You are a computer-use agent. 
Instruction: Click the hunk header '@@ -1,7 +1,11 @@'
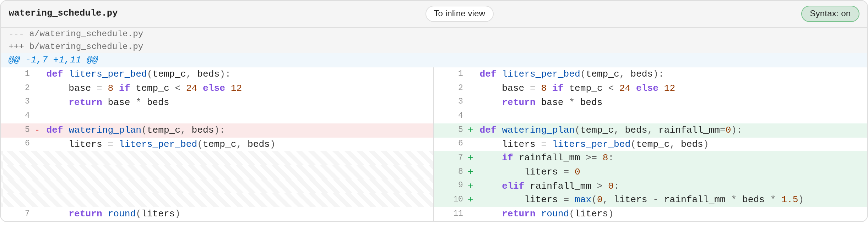click(434, 60)
